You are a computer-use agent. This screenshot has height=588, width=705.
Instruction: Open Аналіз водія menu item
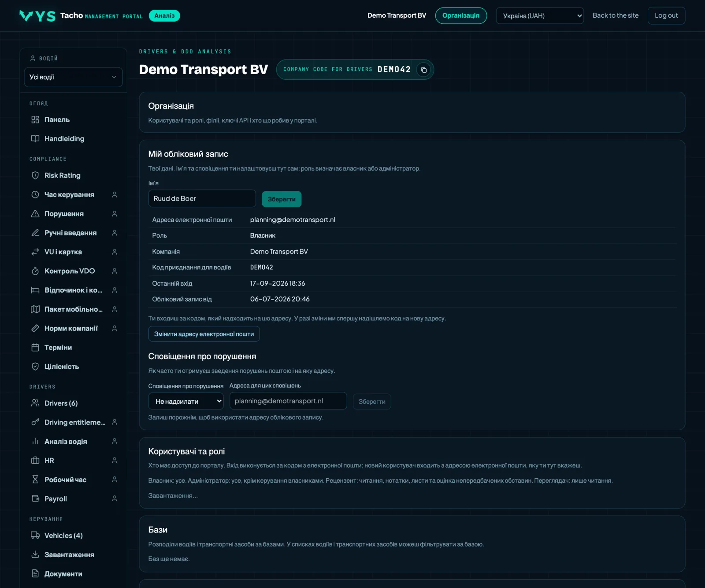click(66, 441)
